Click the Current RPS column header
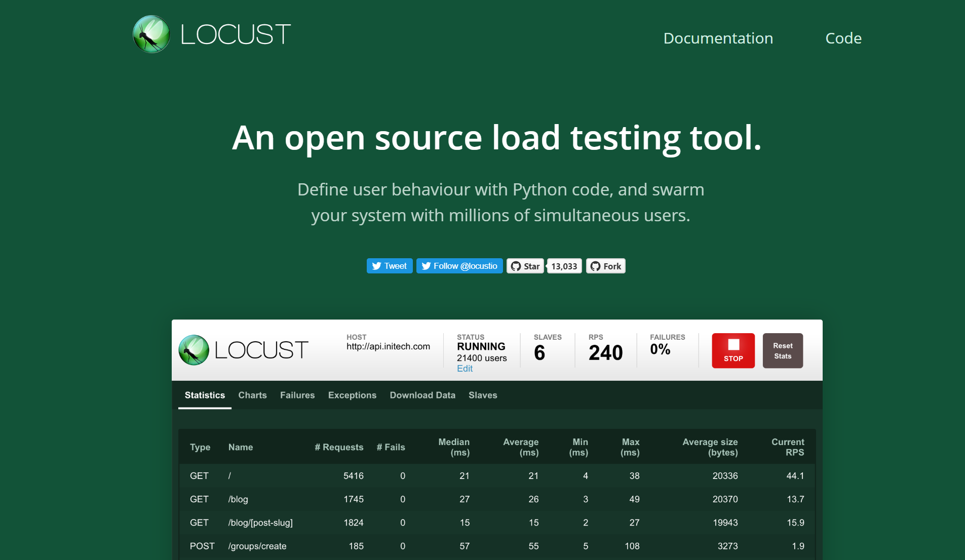Screen dimensions: 965x560 pyautogui.click(x=788, y=447)
